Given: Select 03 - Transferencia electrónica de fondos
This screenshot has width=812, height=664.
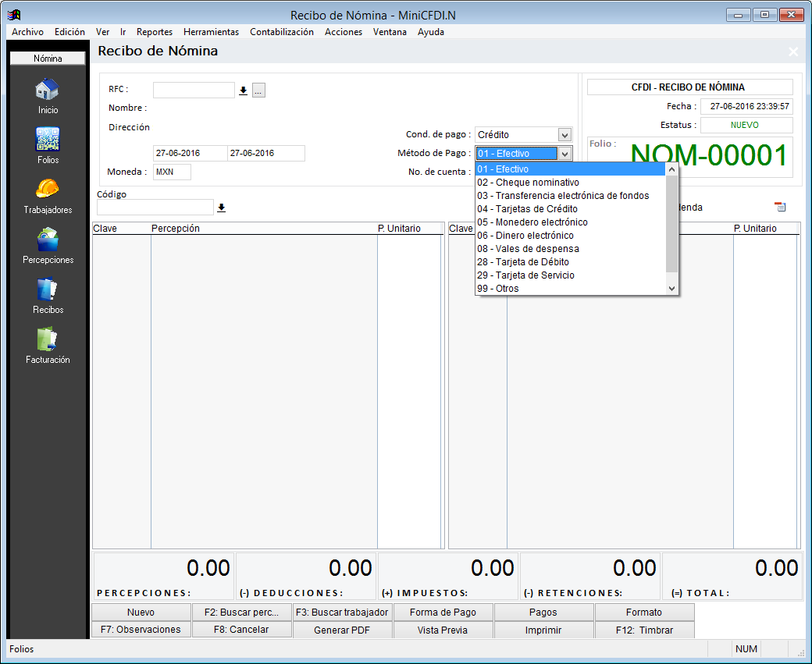Looking at the screenshot, I should tap(570, 196).
